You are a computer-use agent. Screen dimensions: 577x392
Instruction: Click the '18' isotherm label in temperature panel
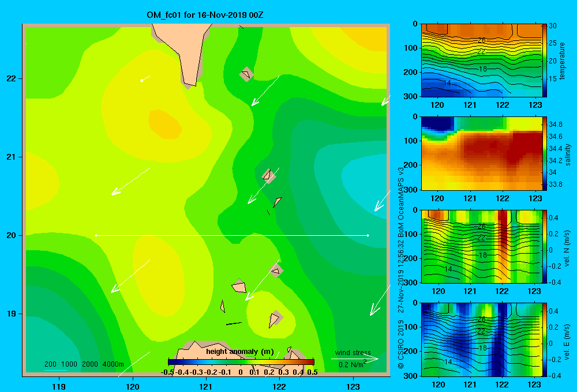click(x=483, y=69)
